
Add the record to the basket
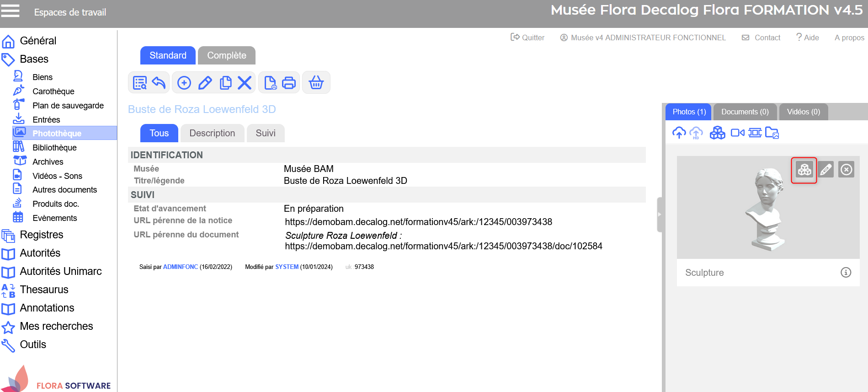(x=316, y=83)
